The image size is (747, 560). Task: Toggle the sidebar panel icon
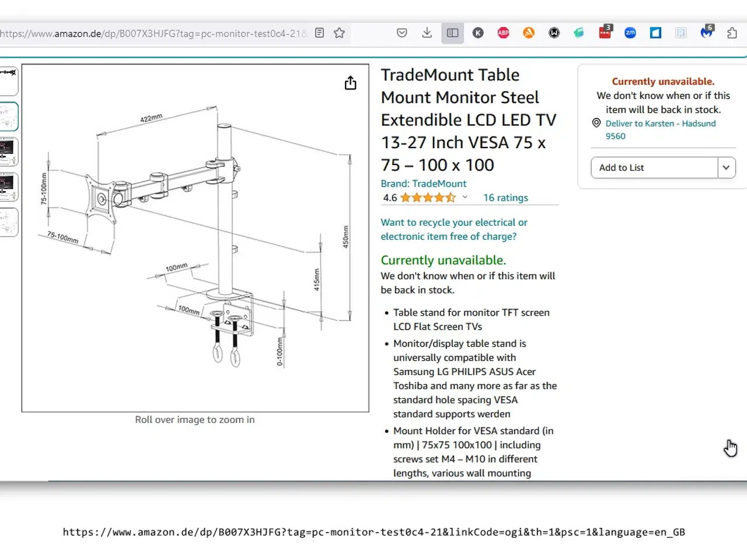452,33
